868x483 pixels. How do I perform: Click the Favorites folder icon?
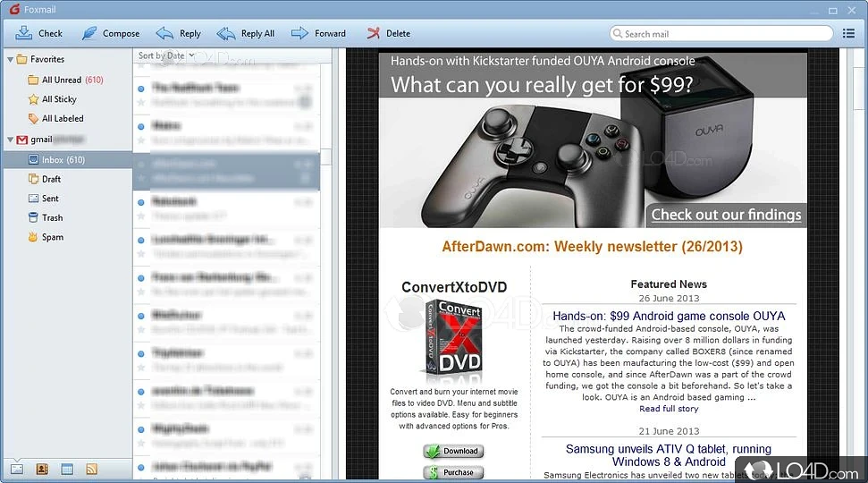pos(22,59)
